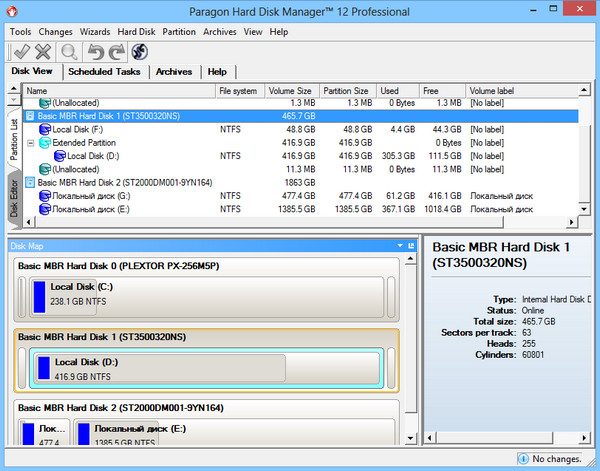Image resolution: width=600 pixels, height=471 pixels.
Task: Click the Apply changes checkmark icon
Action: 21,52
